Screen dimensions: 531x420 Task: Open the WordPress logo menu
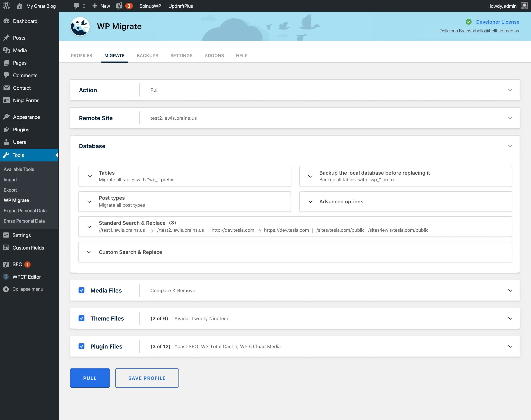[6, 6]
